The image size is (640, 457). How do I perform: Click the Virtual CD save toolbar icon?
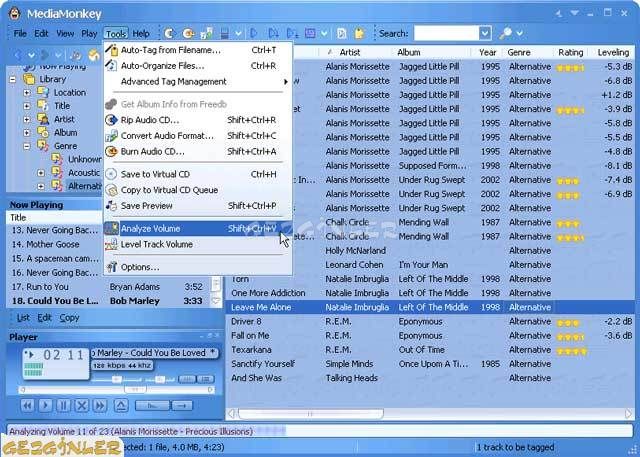click(x=224, y=33)
